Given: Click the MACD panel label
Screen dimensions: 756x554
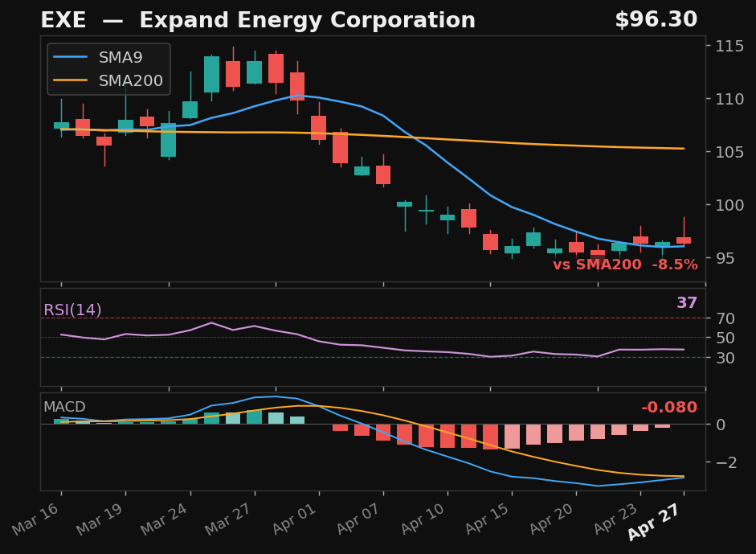Looking at the screenshot, I should point(64,407).
